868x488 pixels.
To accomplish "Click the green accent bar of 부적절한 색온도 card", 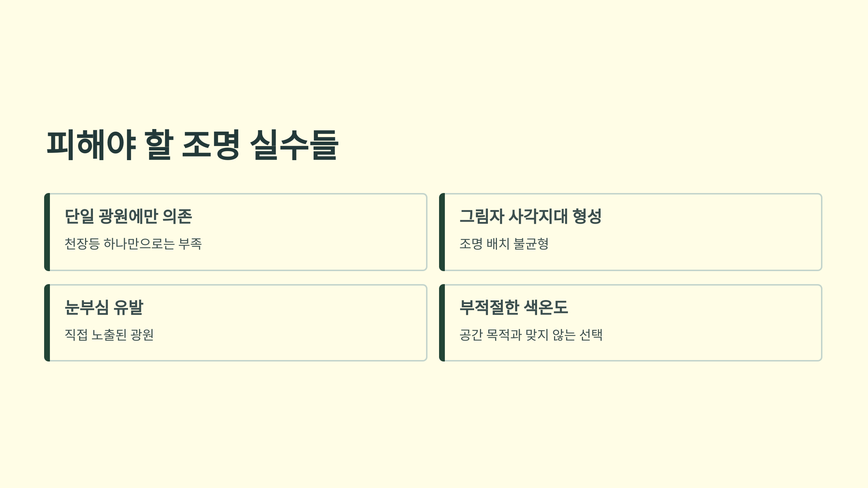I will (x=442, y=323).
